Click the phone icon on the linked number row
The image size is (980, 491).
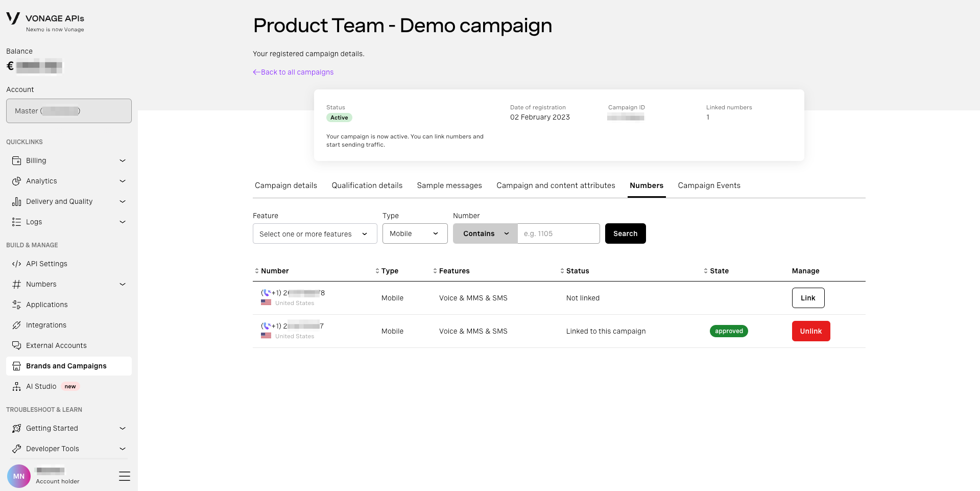point(266,326)
